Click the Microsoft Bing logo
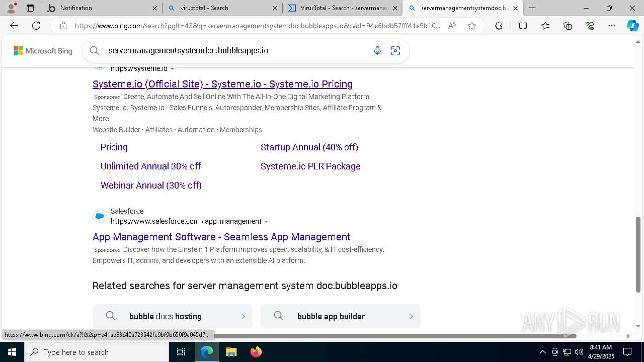 click(x=43, y=51)
